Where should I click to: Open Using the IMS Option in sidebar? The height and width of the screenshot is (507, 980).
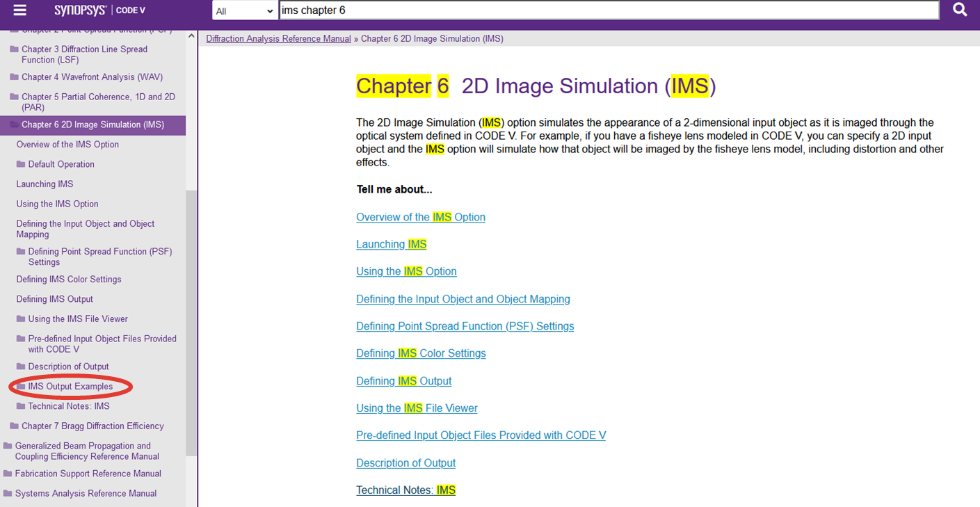(x=57, y=204)
